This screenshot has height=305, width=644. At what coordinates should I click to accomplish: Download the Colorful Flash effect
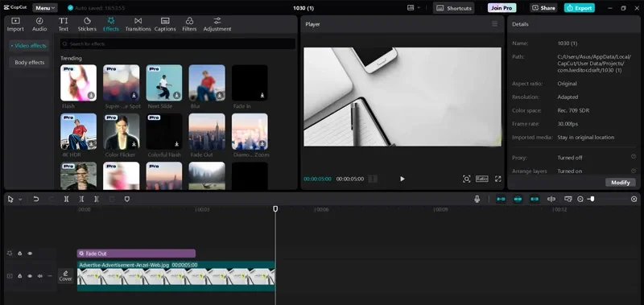coord(176,144)
